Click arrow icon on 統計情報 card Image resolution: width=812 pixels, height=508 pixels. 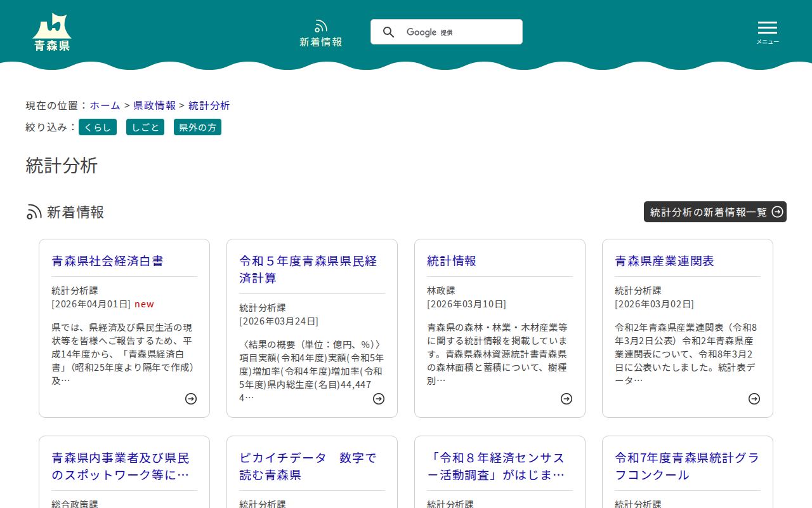[x=566, y=399]
